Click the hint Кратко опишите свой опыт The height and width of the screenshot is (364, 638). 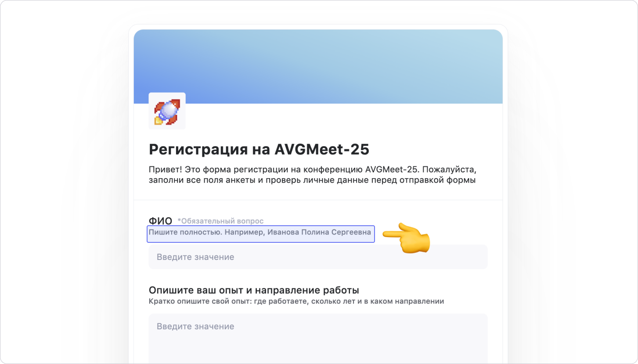(296, 302)
